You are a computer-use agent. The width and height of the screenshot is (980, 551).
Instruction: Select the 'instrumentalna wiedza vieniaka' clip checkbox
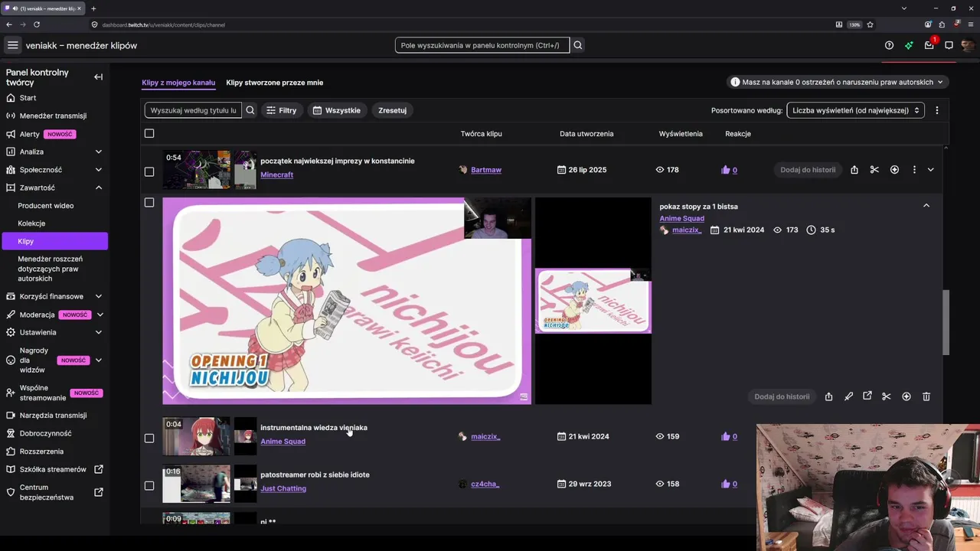click(149, 439)
